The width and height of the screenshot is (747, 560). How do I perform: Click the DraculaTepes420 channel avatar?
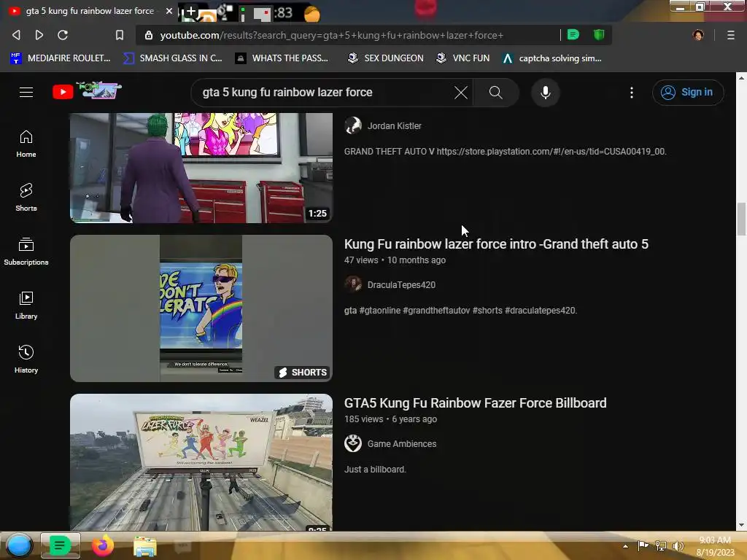[x=353, y=284]
